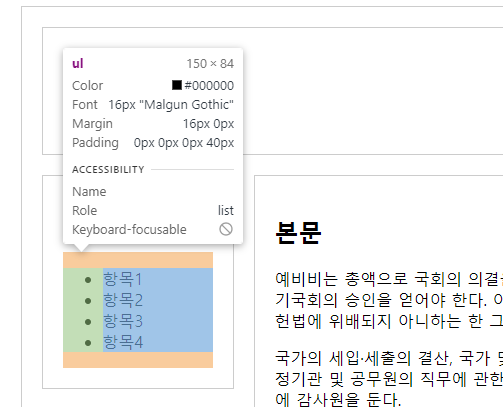Image resolution: width=503 pixels, height=407 pixels.
Task: Click the 150 × 84 dimensions text
Action: click(210, 64)
